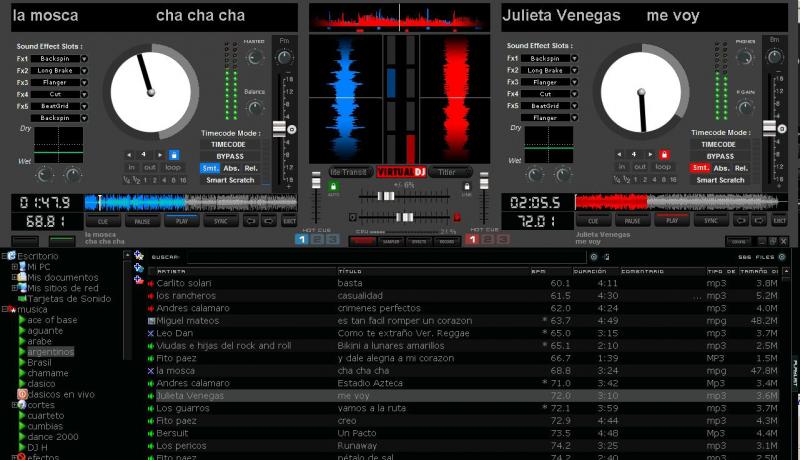Image resolution: width=800 pixels, height=460 pixels.
Task: Open left deck Fx2 Long Brake dropdown
Action: [84, 70]
